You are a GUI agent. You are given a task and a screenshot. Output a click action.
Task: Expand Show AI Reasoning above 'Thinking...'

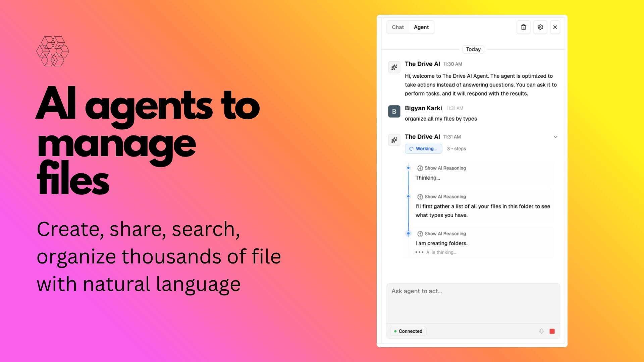[x=441, y=168]
